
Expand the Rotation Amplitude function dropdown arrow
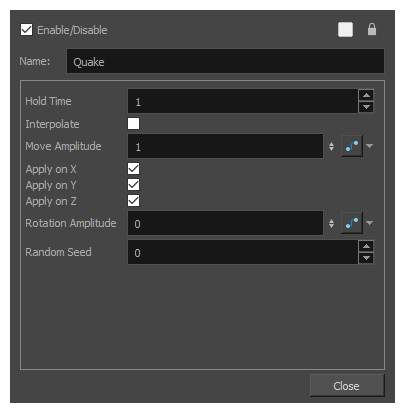(x=369, y=223)
